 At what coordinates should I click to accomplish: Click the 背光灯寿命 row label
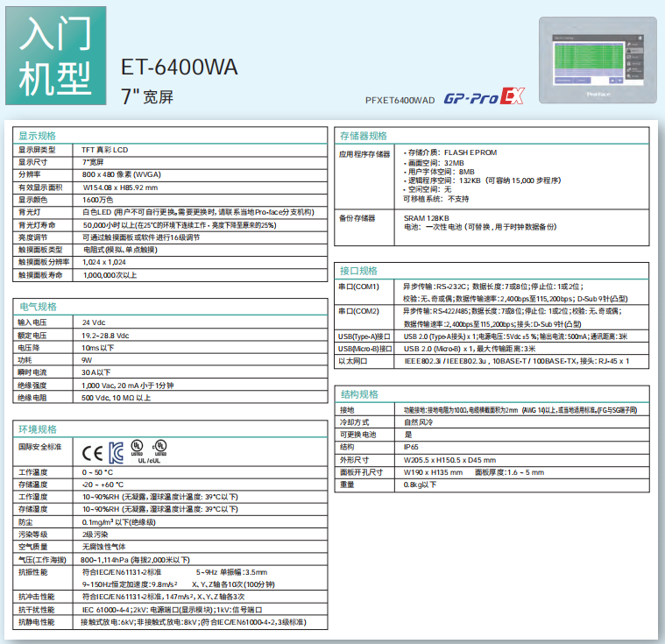click(37, 225)
